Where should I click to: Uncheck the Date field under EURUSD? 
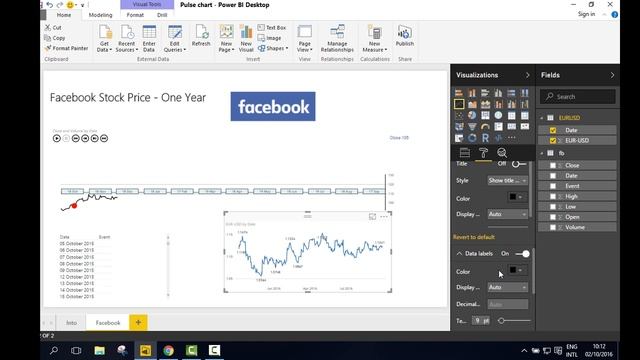pos(553,130)
